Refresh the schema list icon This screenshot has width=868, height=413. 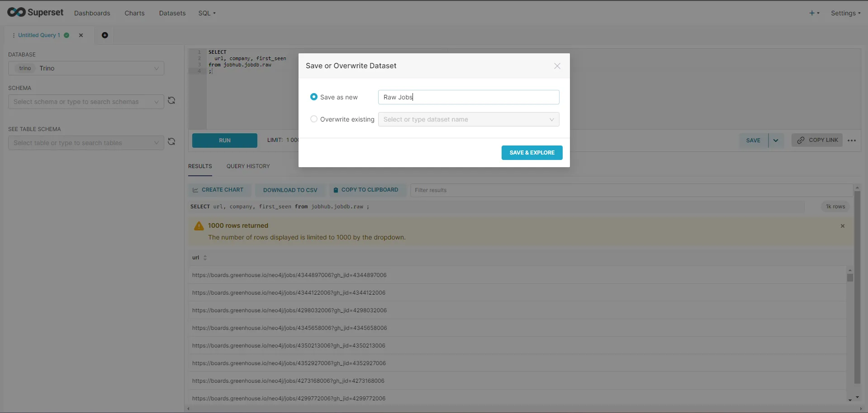171,101
